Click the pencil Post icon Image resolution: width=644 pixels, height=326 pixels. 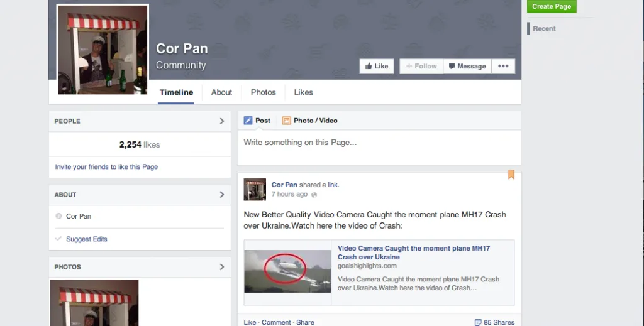click(248, 121)
